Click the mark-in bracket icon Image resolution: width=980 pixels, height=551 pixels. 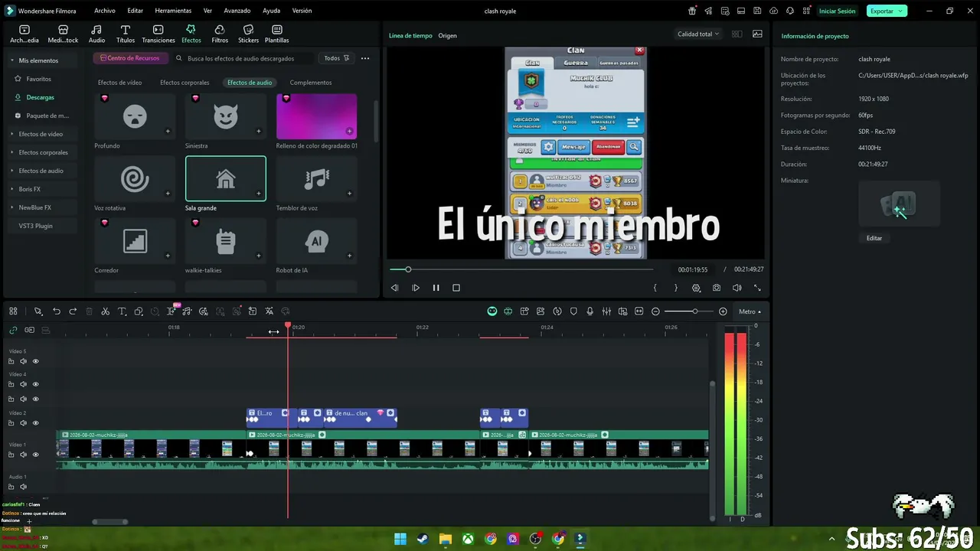click(655, 288)
